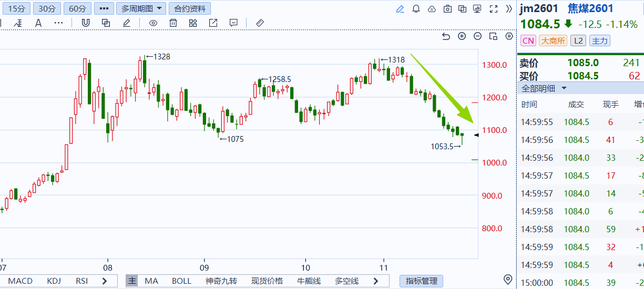The width and height of the screenshot is (644, 289).
Task: Click the ruler measurement tool icon
Action: click(x=260, y=23)
